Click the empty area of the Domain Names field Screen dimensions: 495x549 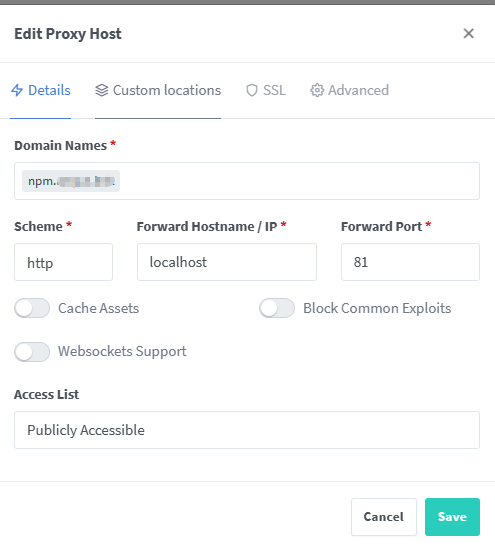click(299, 181)
